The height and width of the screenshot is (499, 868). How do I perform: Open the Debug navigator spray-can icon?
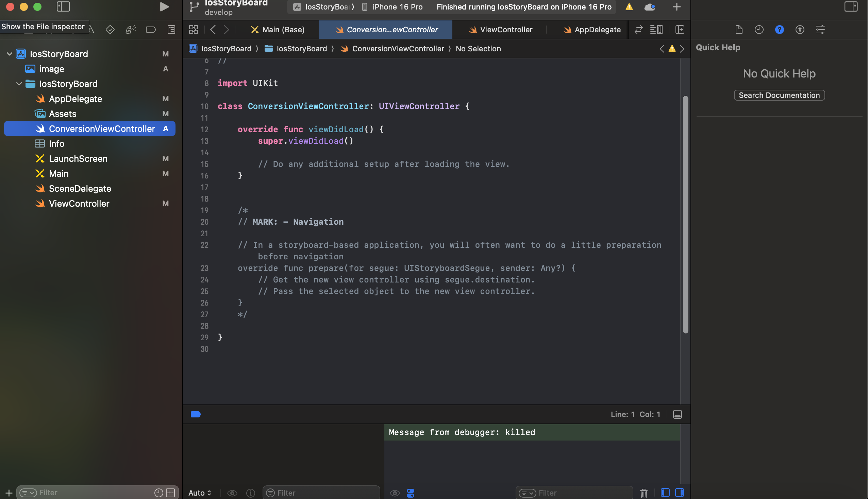(130, 30)
